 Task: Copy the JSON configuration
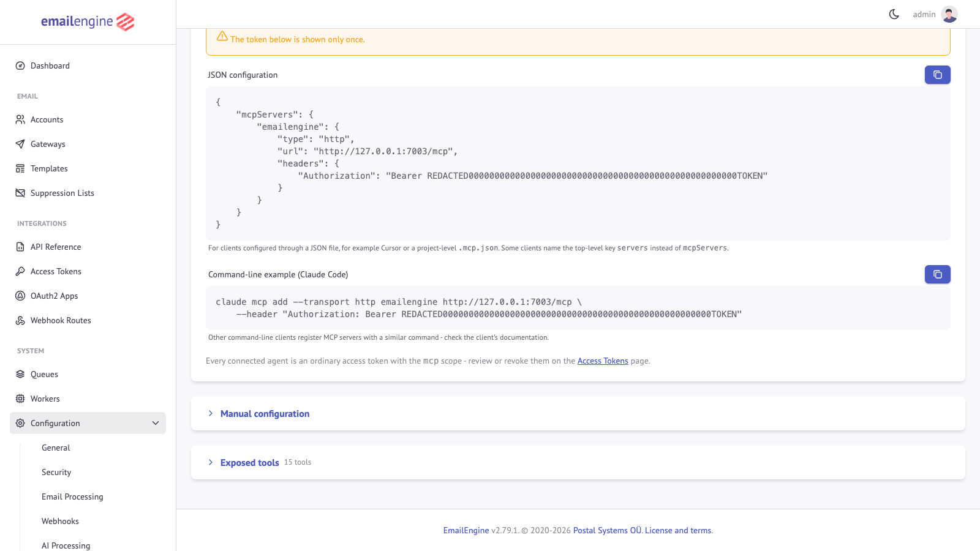coord(938,75)
